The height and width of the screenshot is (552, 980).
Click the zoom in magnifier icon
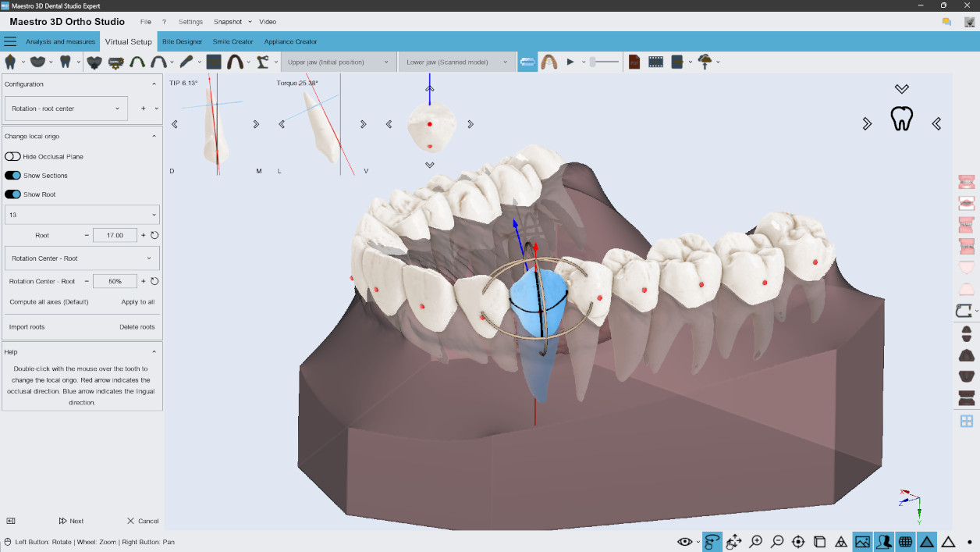pyautogui.click(x=756, y=541)
